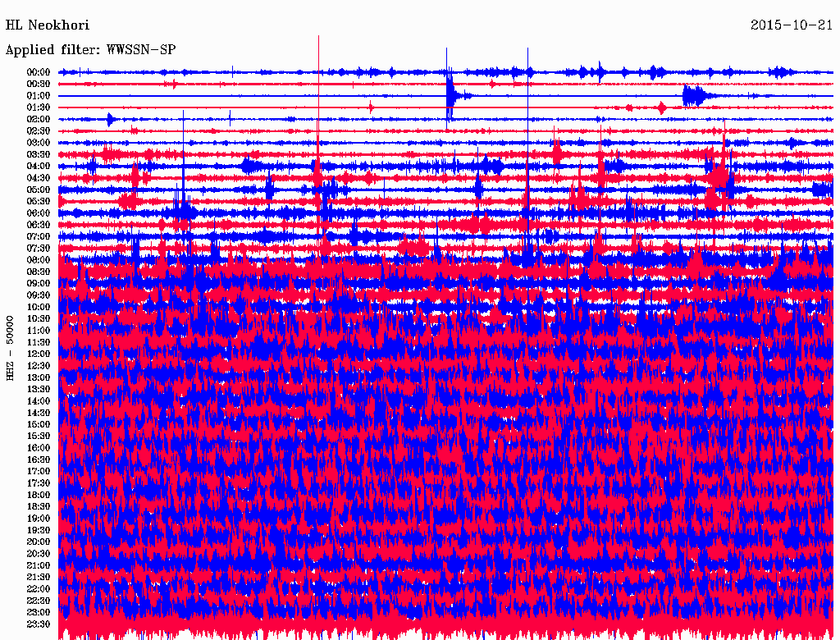Select the 02:00 time label
This screenshot has height=640, width=840.
click(x=39, y=119)
